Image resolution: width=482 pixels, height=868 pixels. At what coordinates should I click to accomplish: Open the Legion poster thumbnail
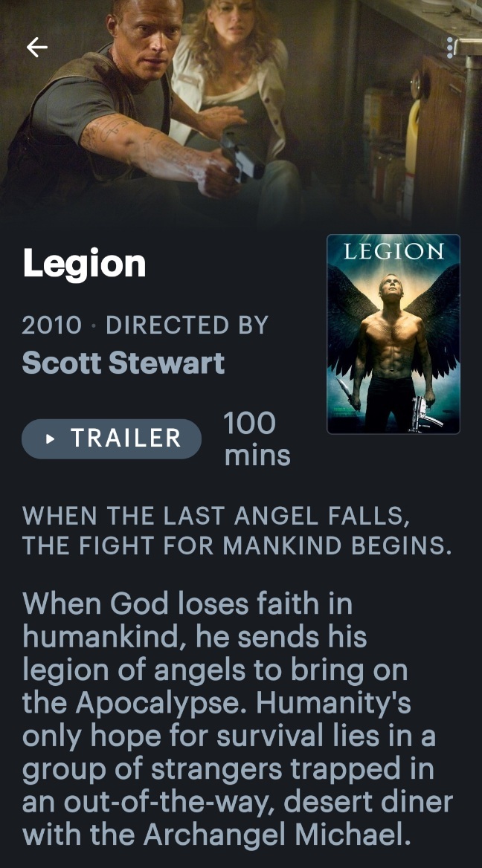tap(393, 334)
